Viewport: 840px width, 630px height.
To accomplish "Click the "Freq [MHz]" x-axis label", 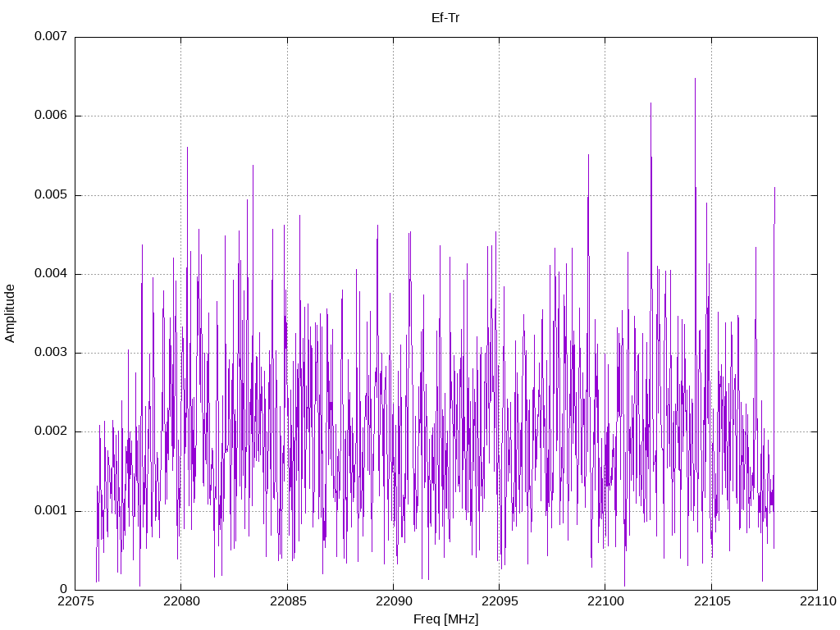I will [x=445, y=619].
